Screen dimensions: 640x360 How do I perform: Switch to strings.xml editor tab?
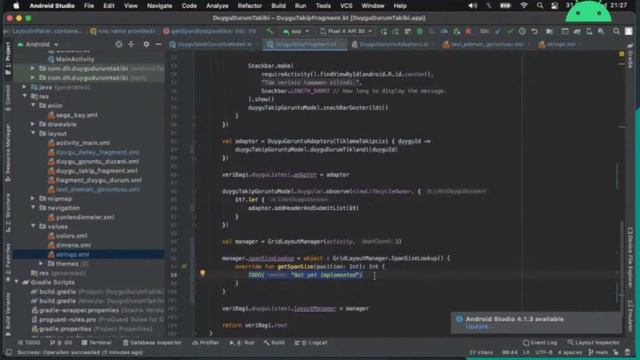coord(561,44)
